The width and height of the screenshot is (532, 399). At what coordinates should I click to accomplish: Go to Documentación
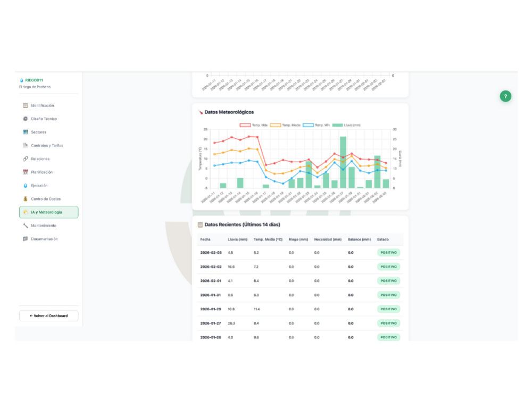click(49, 239)
